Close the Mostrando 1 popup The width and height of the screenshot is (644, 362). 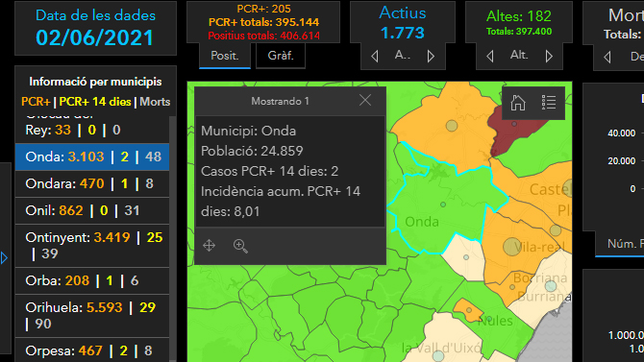coord(365,100)
